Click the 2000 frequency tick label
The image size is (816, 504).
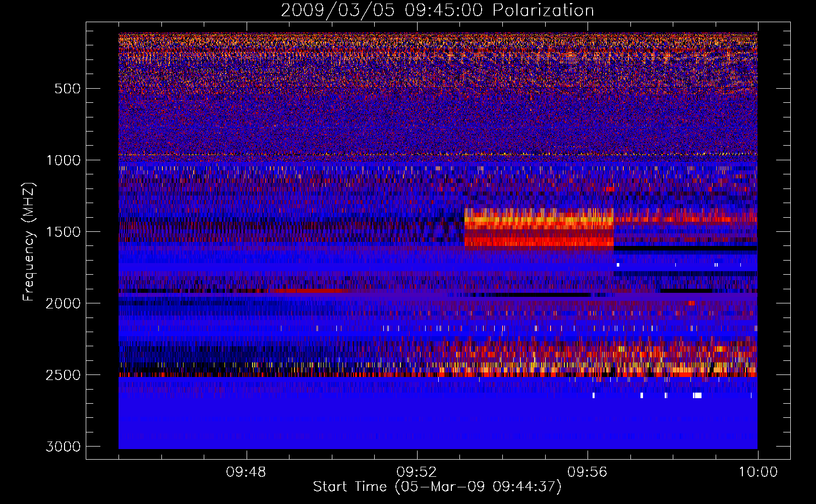click(63, 303)
